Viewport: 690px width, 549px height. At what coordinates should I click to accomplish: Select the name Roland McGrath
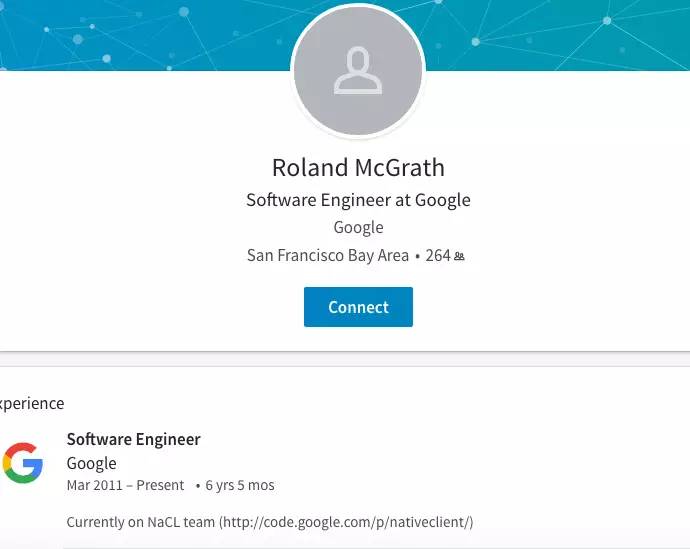358,167
